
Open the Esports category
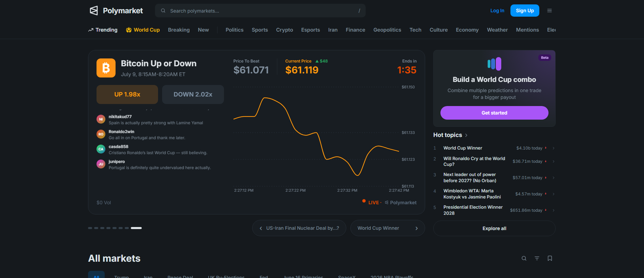coord(311,30)
